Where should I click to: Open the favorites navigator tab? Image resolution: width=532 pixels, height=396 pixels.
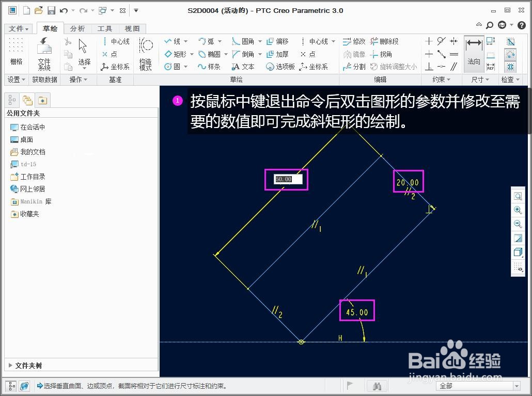(x=42, y=100)
